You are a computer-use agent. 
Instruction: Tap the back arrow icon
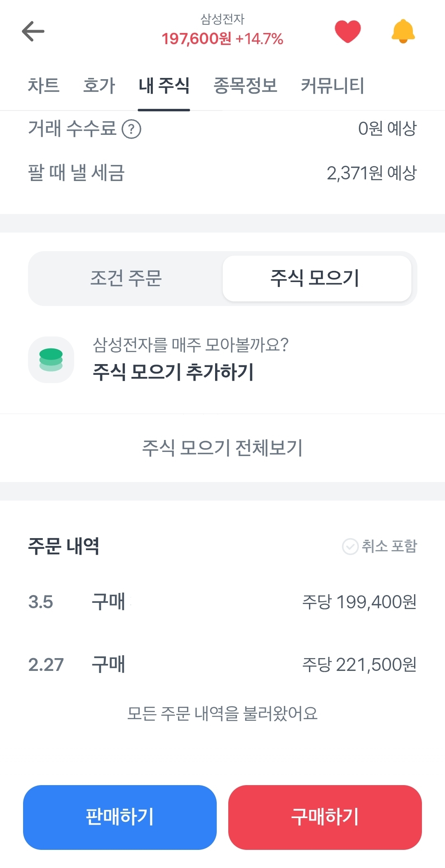point(33,31)
